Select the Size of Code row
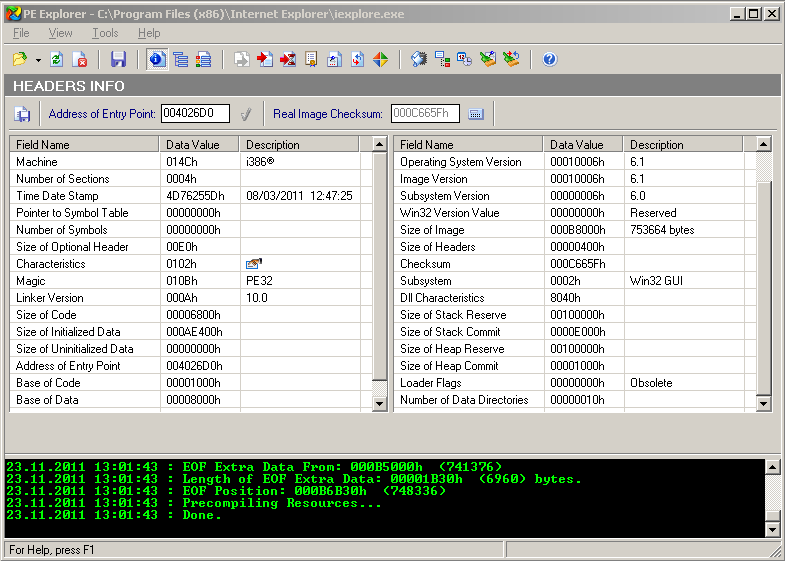The height and width of the screenshot is (561, 785). [x=191, y=315]
